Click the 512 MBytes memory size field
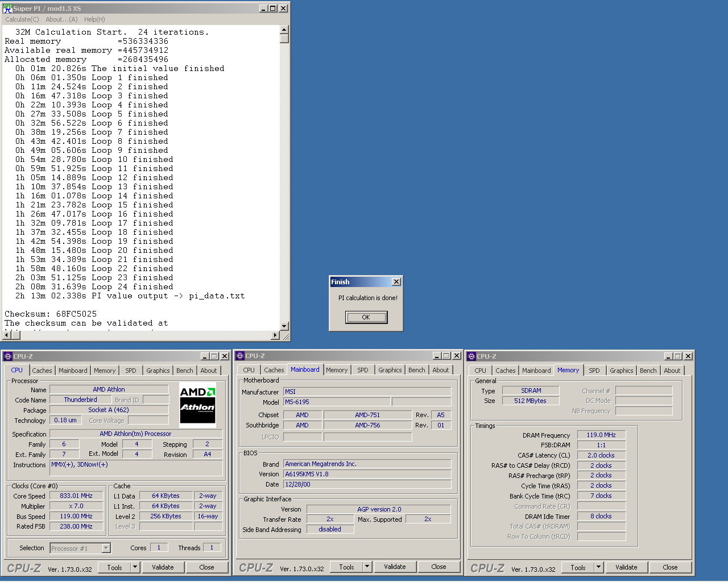Image resolution: width=728 pixels, height=582 pixels. click(x=531, y=401)
